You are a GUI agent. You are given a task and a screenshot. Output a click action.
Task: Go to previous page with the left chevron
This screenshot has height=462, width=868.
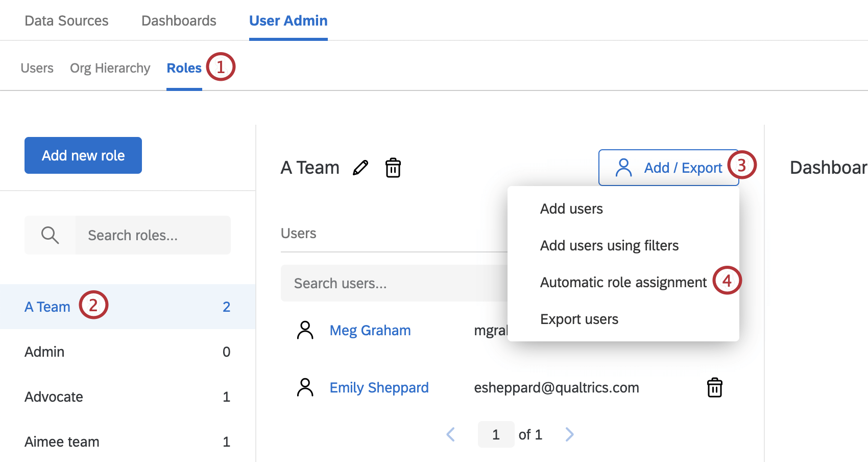pos(450,434)
